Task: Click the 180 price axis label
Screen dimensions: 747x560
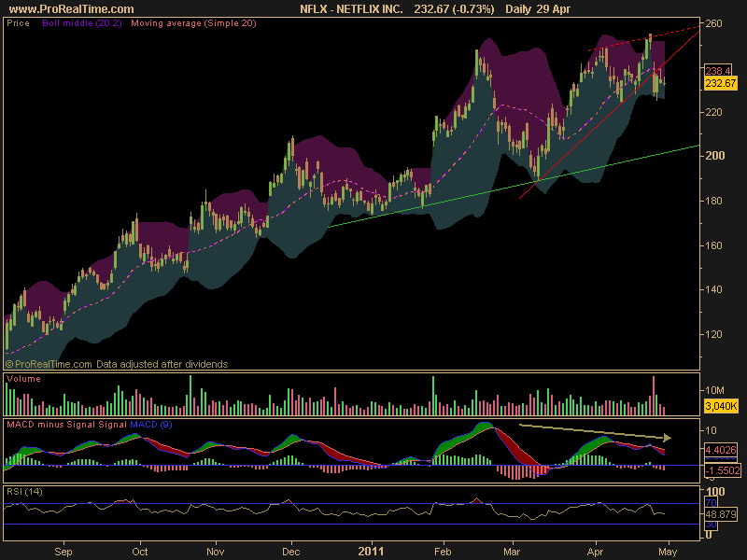Action: tap(714, 201)
